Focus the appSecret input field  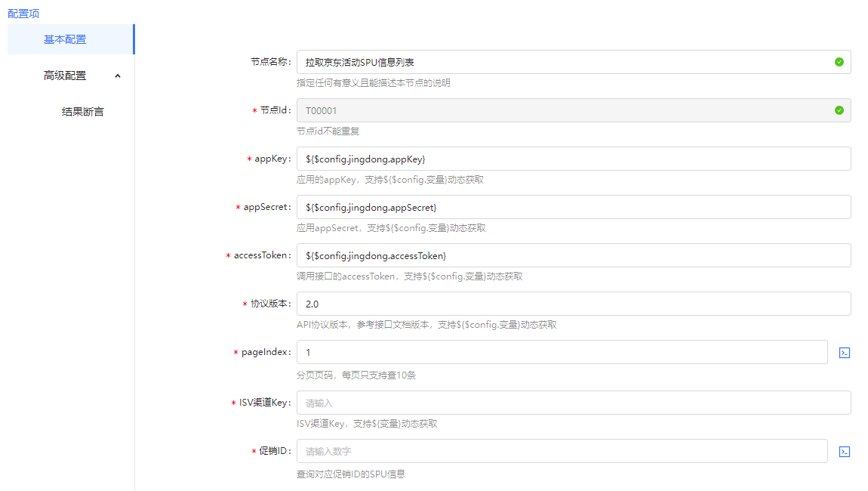(x=574, y=207)
